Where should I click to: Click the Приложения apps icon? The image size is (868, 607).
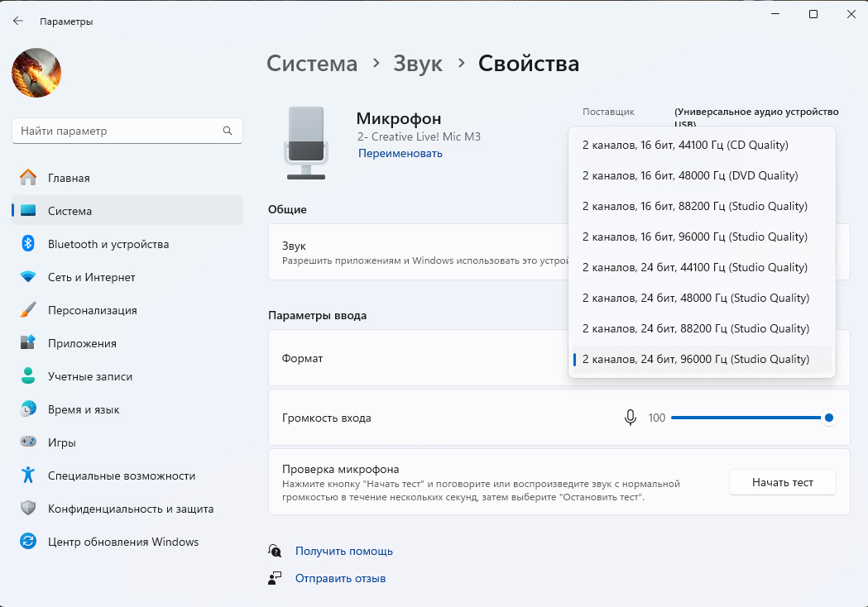pyautogui.click(x=27, y=342)
